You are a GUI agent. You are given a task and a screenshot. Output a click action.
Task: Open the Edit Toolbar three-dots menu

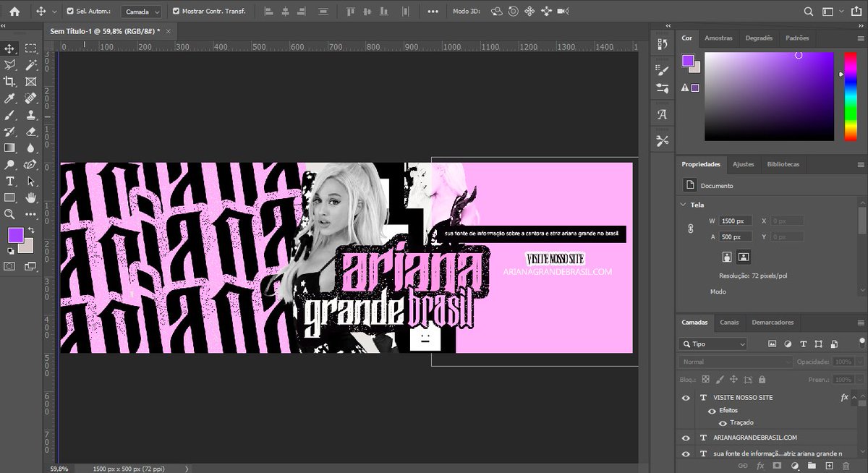[31, 214]
